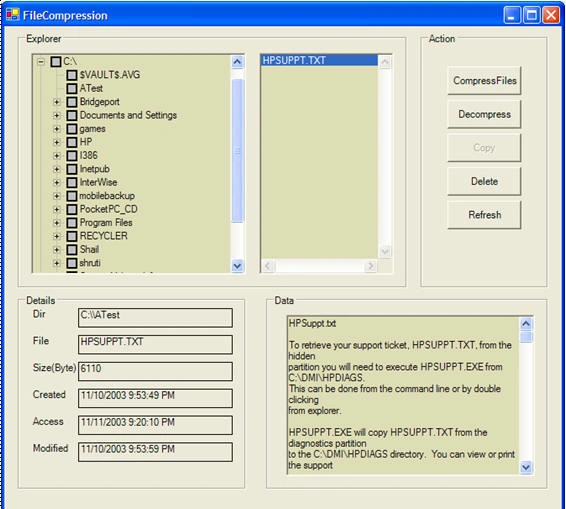Check the ATest folder checkbox

click(72, 88)
